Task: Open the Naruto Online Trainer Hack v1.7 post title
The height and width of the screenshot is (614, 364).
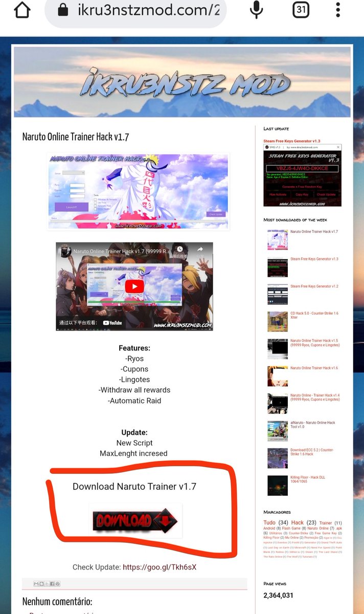Action: tap(76, 137)
